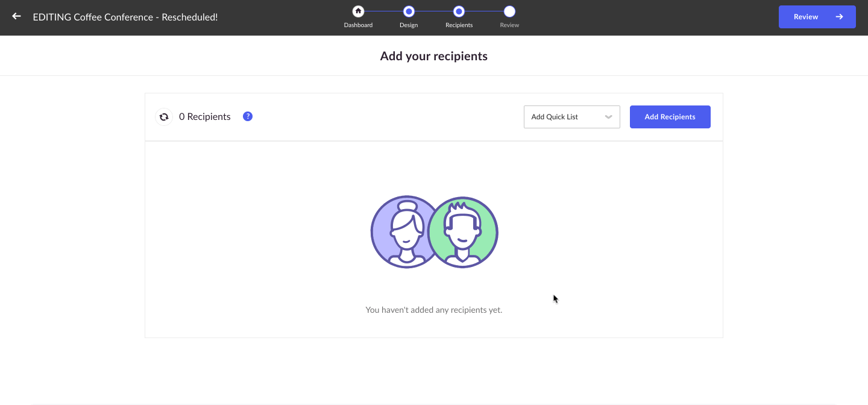
Task: Open the recipients help question icon
Action: pos(248,116)
